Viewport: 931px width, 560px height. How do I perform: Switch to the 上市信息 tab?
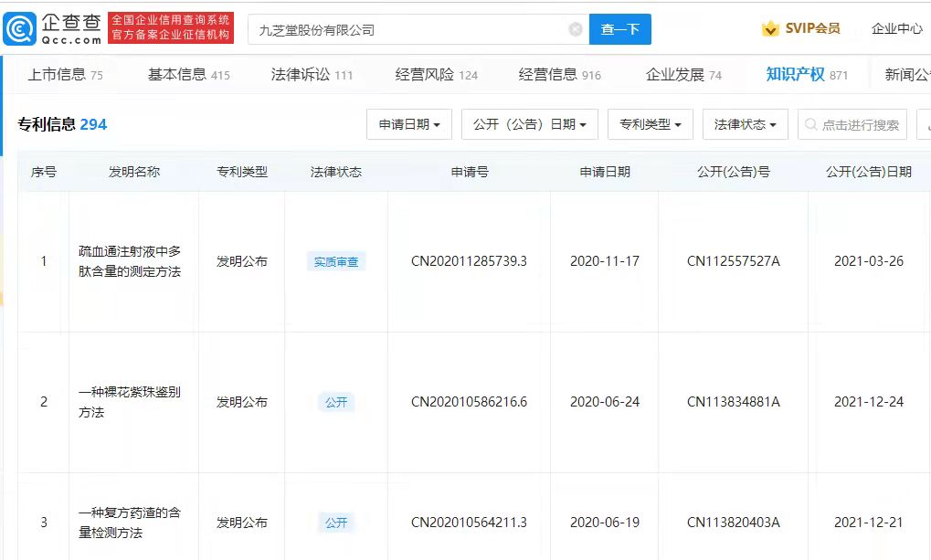(65, 74)
